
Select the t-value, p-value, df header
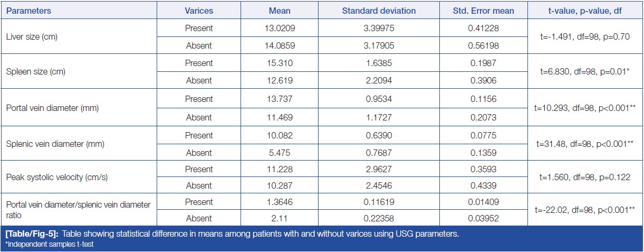pos(585,11)
